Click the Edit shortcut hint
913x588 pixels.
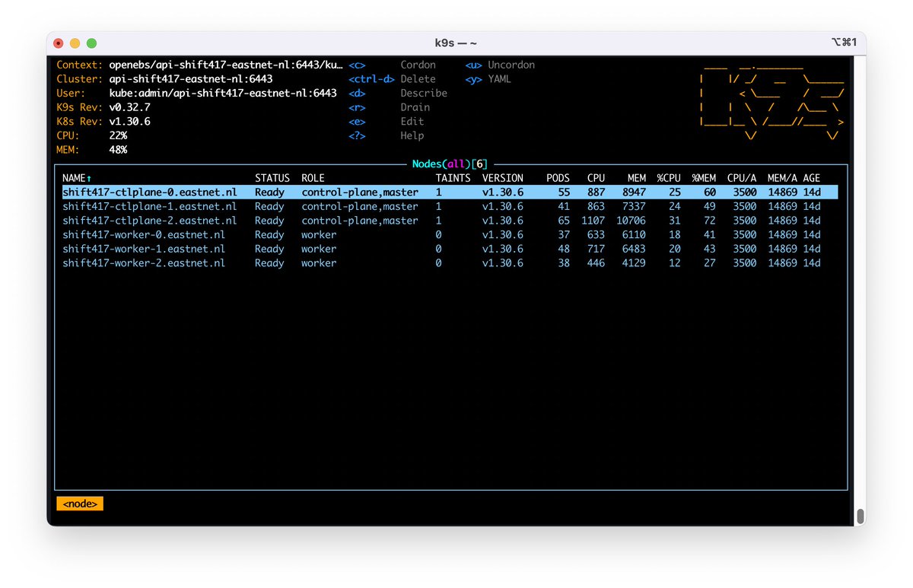[412, 122]
